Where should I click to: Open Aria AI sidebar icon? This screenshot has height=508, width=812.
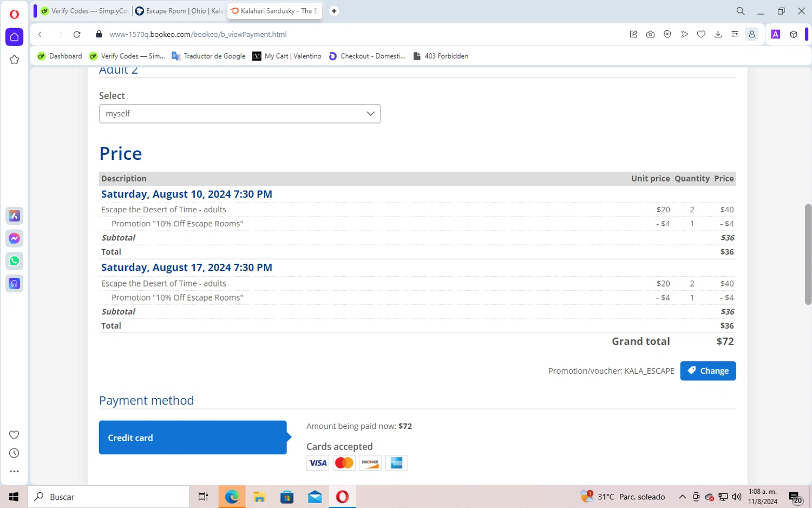[15, 216]
